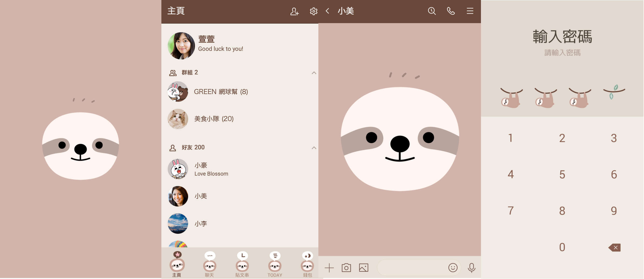The image size is (644, 279).
Task: Collapse the 群組 2 section
Action: pos(314,73)
